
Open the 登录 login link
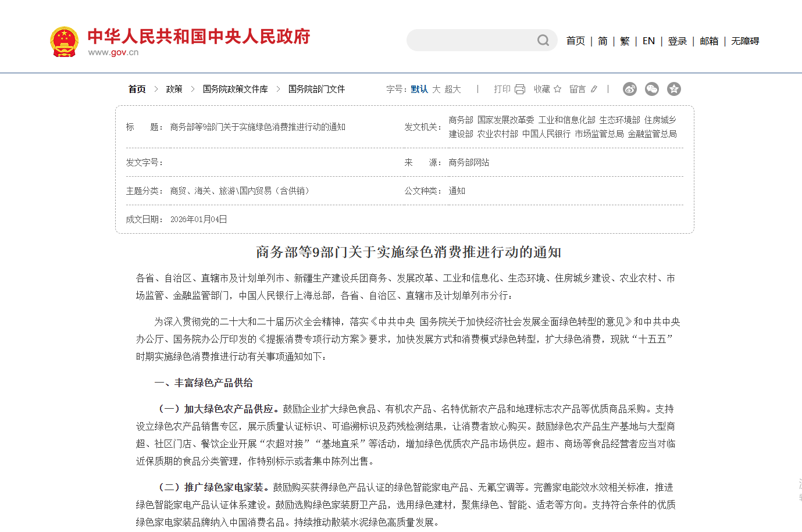[x=677, y=41]
